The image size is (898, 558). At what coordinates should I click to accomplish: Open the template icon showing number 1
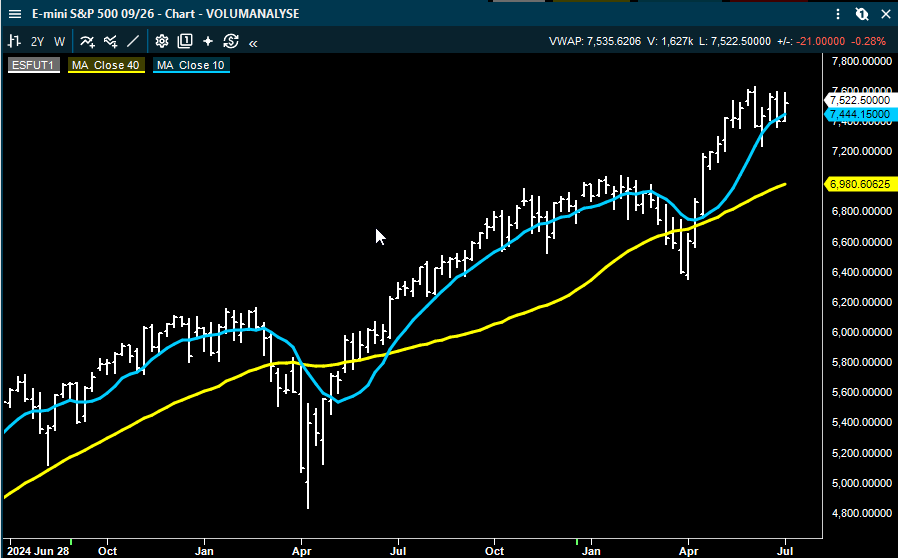[185, 41]
